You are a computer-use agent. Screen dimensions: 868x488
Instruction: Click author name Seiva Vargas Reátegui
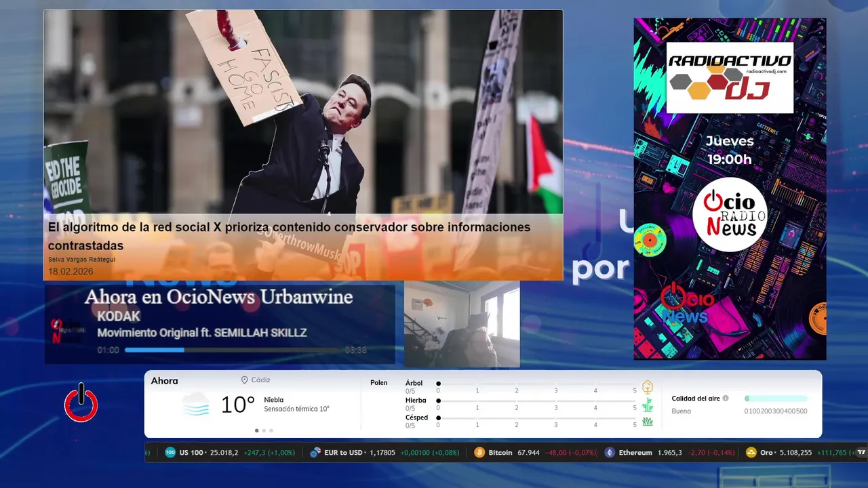tap(81, 260)
